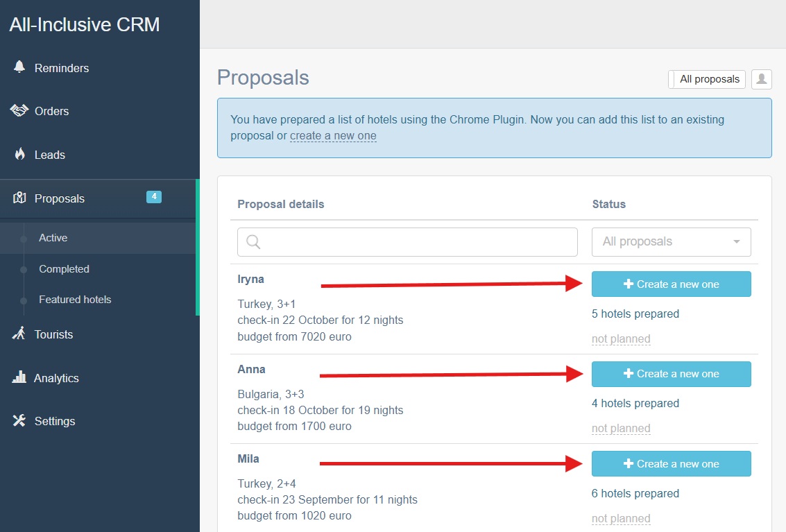Open Mila's '6 hotels prepared' link
Image resolution: width=786 pixels, height=532 pixels.
coord(635,493)
